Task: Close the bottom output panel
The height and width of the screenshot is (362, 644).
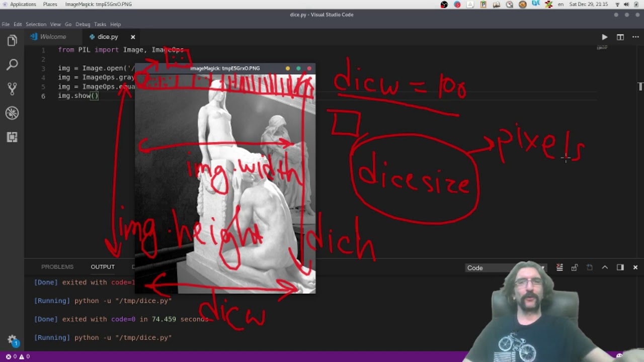Action: point(635,267)
